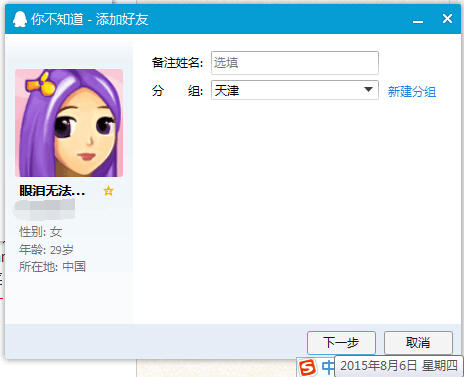The image size is (464, 377).
Task: Click the nickname 眼泪无法...
Action: 52,191
